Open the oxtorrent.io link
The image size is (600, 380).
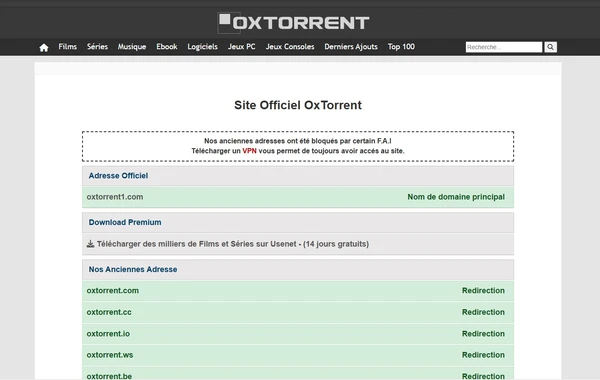point(108,334)
